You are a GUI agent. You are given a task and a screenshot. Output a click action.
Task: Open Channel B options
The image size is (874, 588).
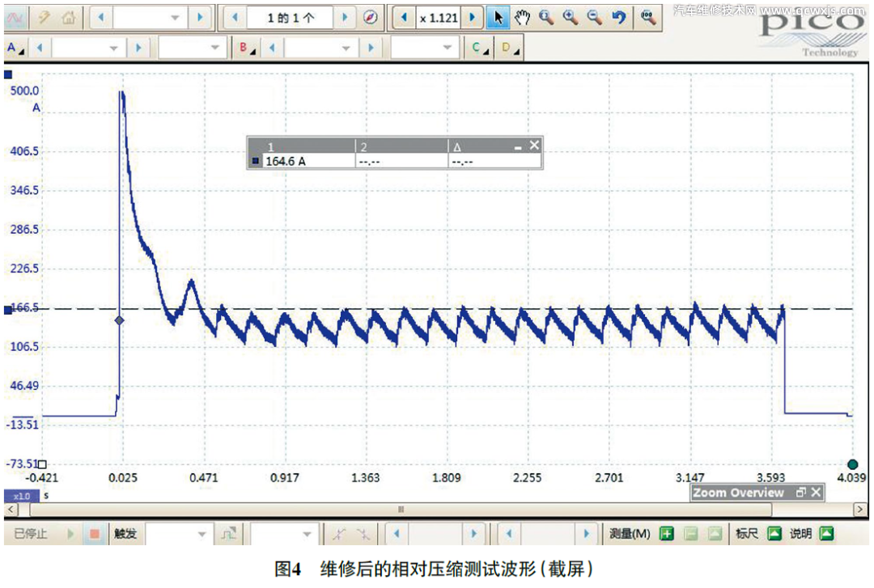click(x=245, y=49)
